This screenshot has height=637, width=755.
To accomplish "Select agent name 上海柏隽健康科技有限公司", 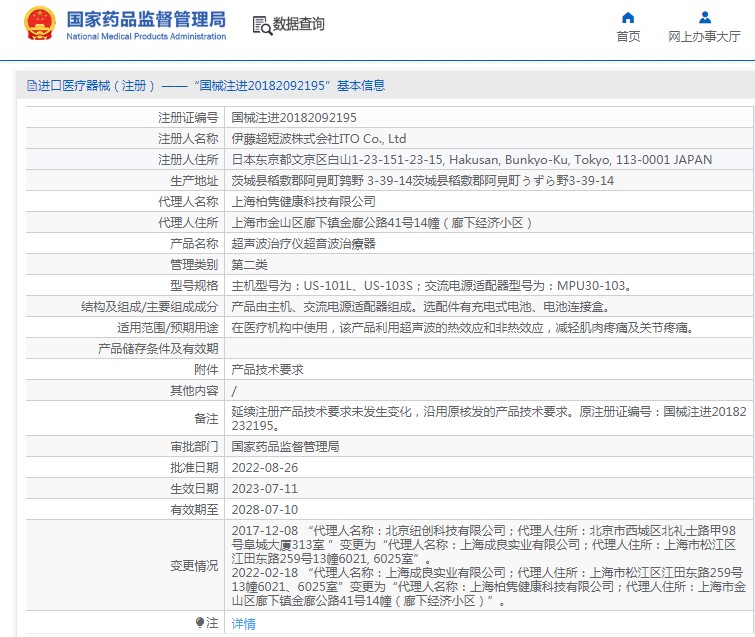I will click(303, 202).
